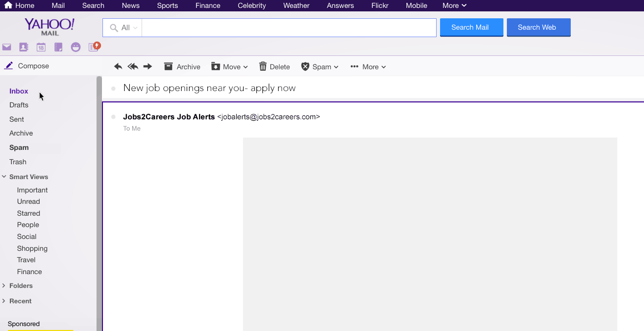This screenshot has width=644, height=331.
Task: Click the Search Mail button
Action: (471, 27)
